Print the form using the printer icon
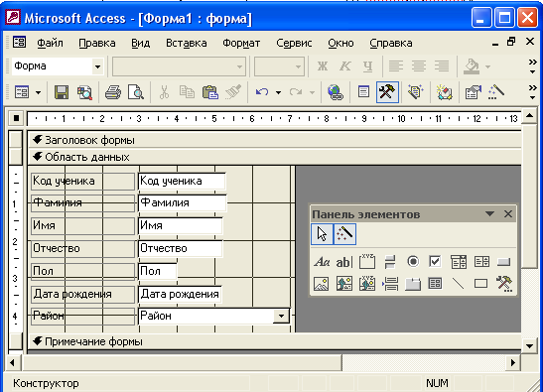This screenshot has height=392, width=543. 113,92
